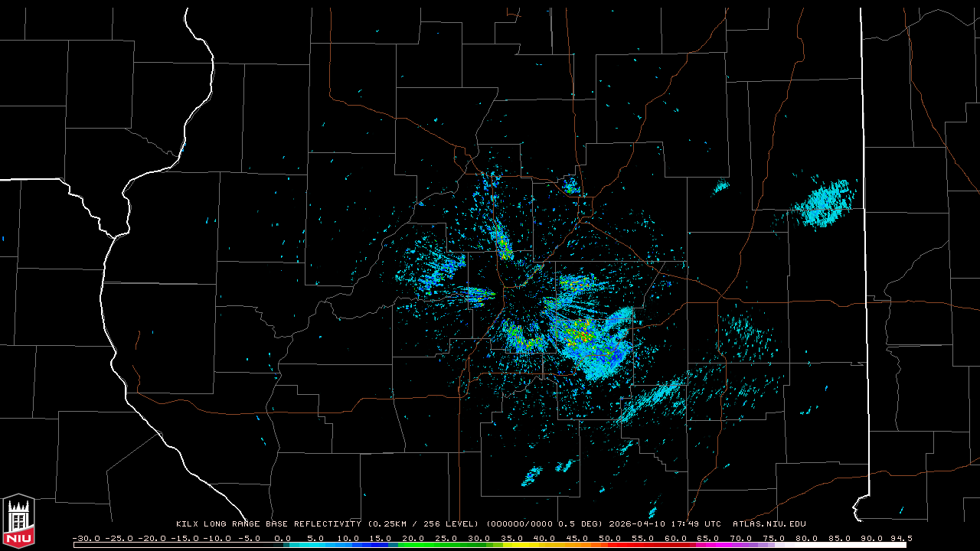This screenshot has width=980, height=551.
Task: Click the red high-reflectivity core southeast of radar
Action: click(583, 334)
